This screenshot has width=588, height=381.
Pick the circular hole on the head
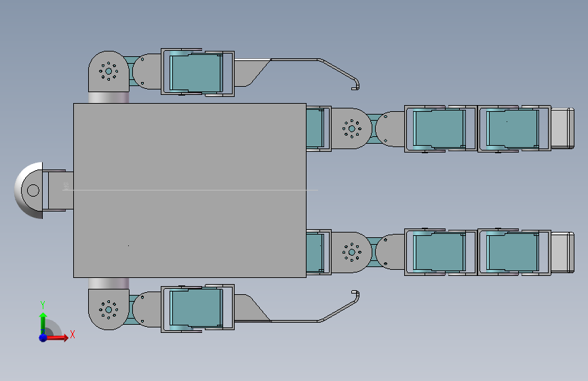(33, 190)
